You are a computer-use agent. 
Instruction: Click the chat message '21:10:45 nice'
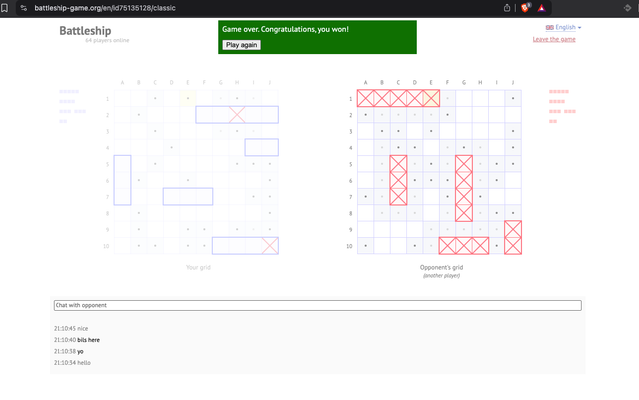[71, 328]
